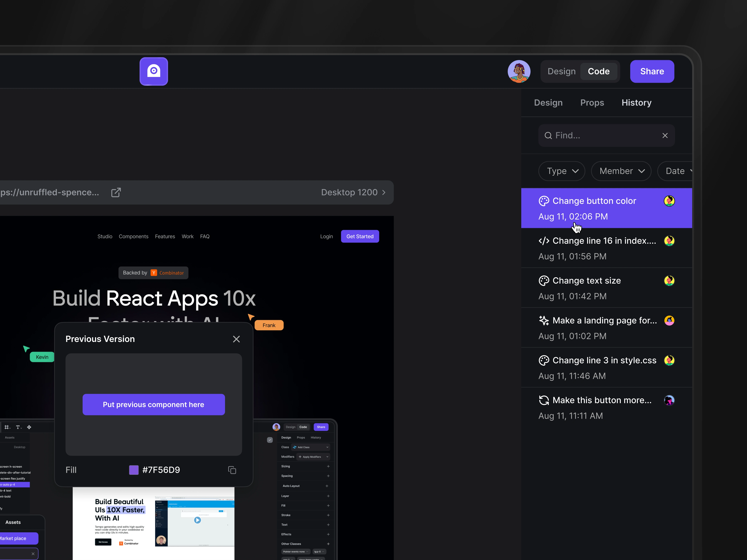The image size is (747, 560).
Task: Open the Design tab in right panel
Action: point(548,103)
